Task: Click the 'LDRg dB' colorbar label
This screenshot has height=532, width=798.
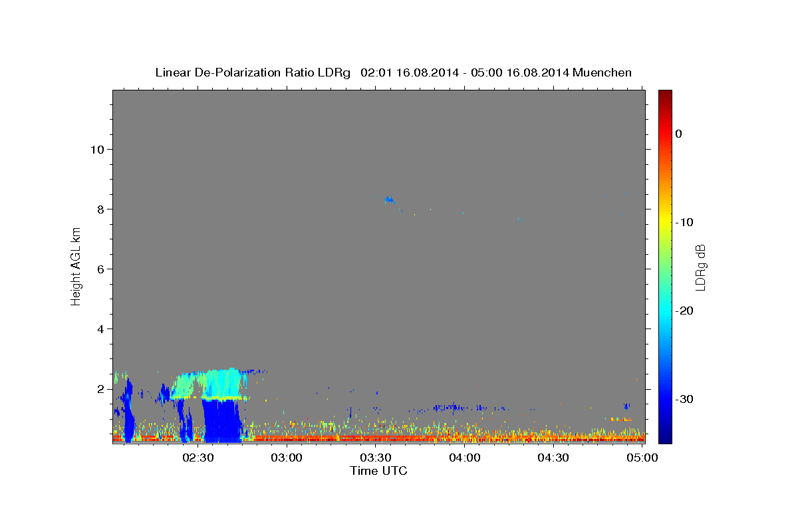Action: click(x=700, y=267)
